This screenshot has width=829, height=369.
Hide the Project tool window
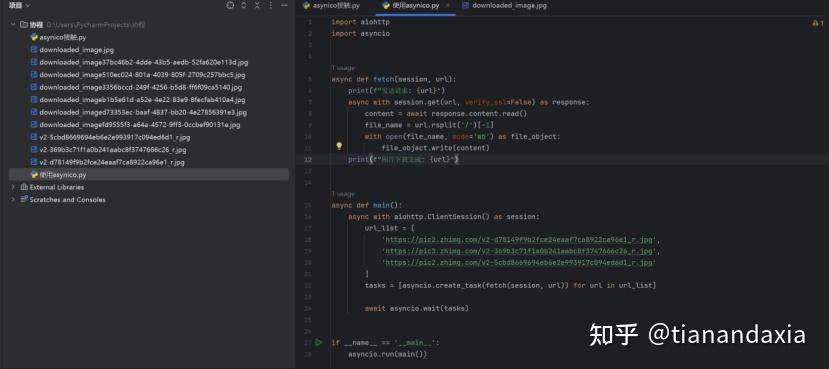click(284, 5)
